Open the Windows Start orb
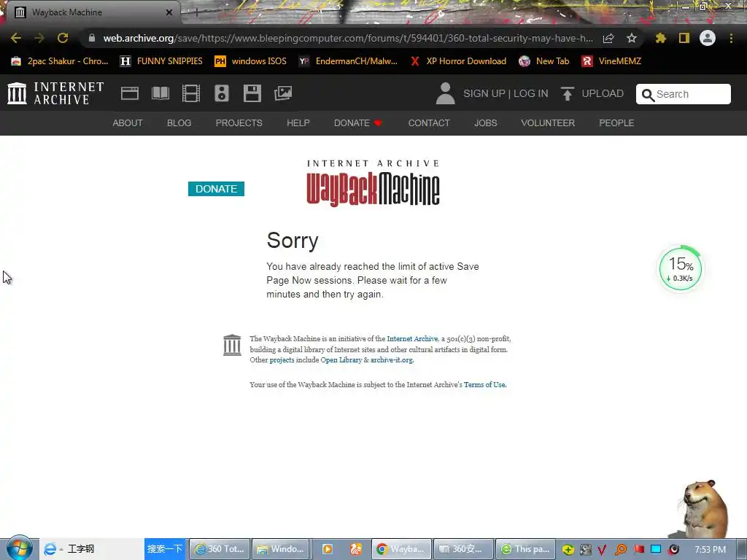Screen dimensions: 747x560 [19, 548]
